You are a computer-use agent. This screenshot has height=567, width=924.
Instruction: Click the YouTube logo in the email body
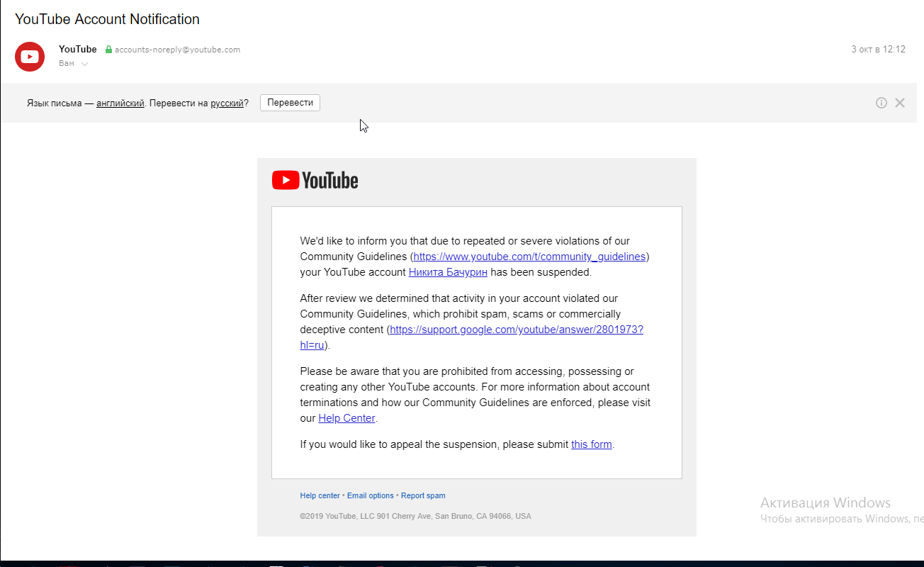coord(315,181)
